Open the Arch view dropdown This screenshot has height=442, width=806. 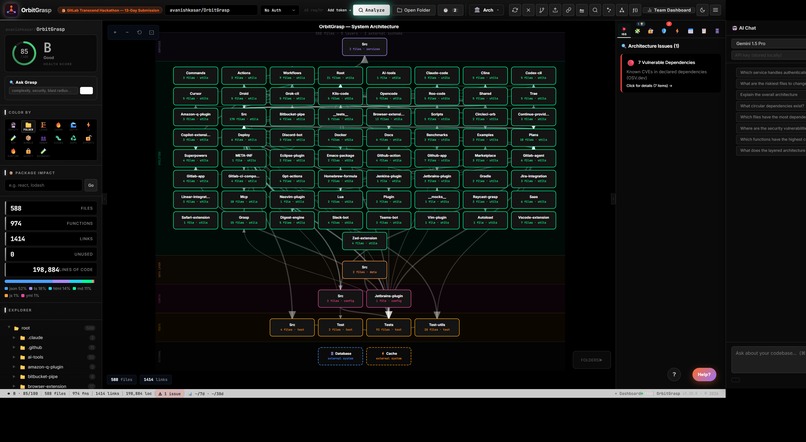(x=486, y=10)
